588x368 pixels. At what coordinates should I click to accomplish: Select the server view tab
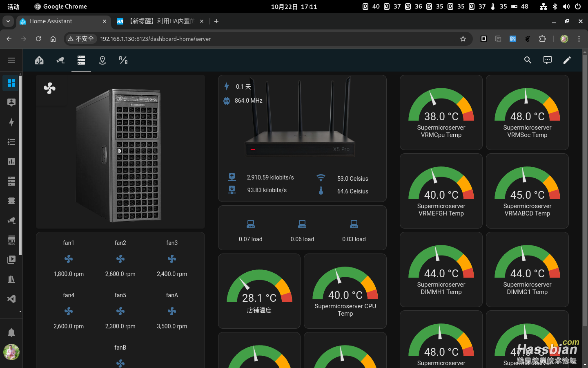pos(81,61)
